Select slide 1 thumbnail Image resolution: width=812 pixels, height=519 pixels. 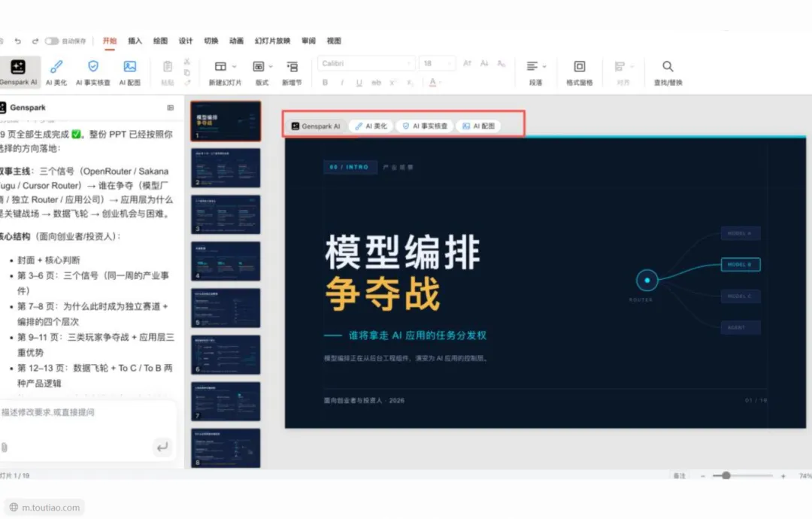coord(226,121)
